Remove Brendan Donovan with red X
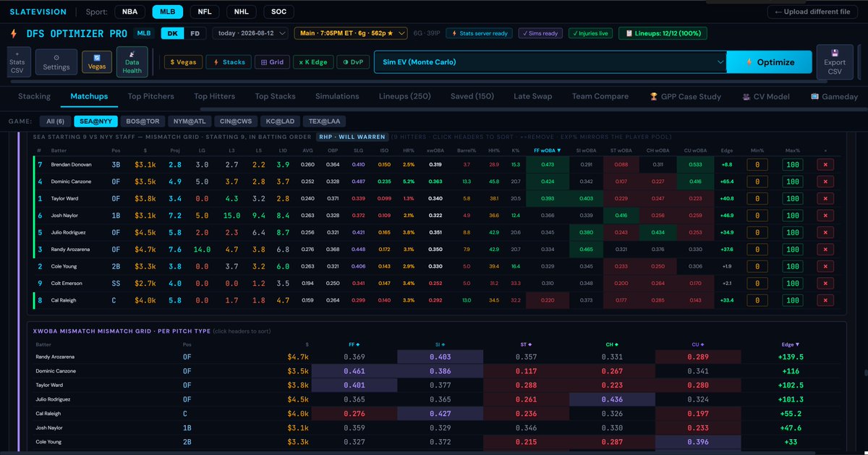 click(x=826, y=165)
